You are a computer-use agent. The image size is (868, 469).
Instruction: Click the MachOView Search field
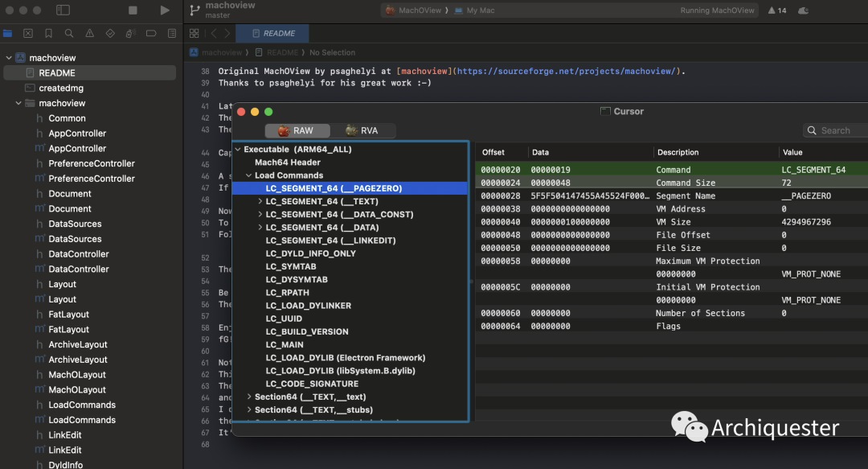836,130
